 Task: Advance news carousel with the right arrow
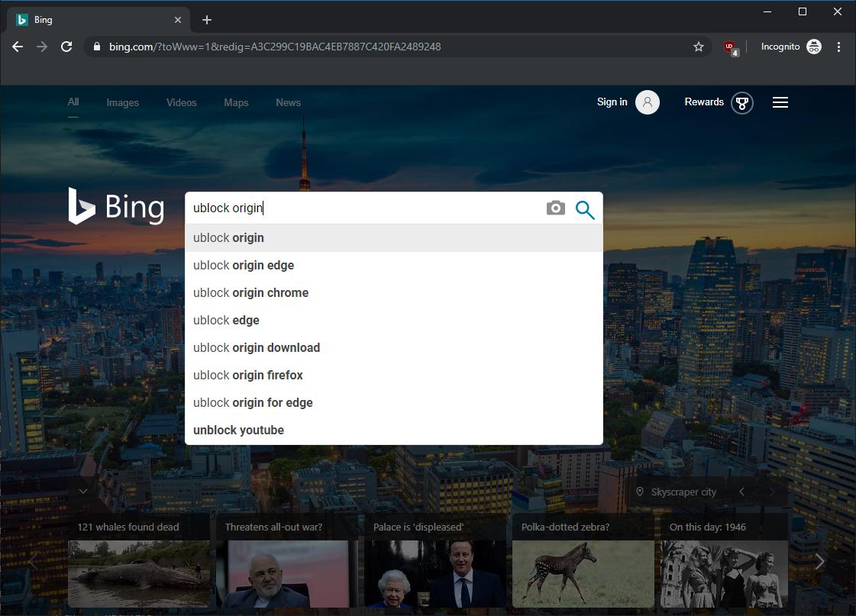coord(819,562)
